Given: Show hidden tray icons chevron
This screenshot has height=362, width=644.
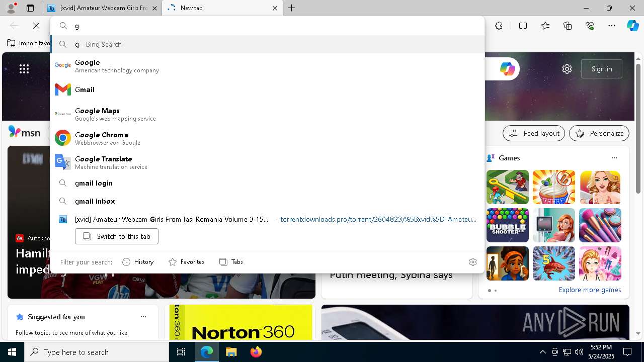Looking at the screenshot, I should point(542,352).
